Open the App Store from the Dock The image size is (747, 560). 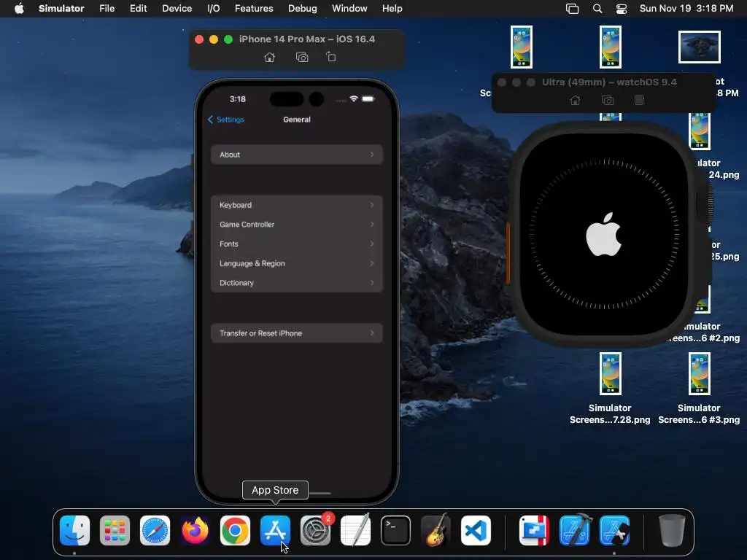point(275,530)
